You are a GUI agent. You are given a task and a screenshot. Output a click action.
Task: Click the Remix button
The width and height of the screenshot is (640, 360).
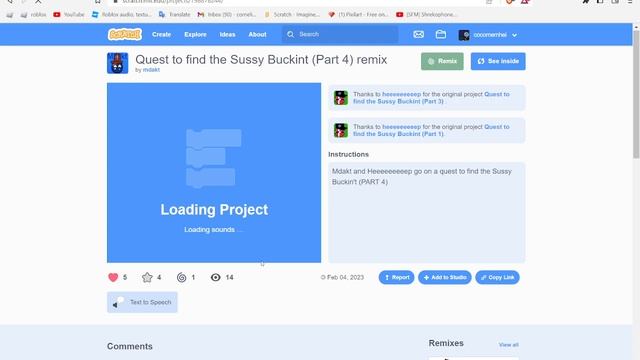coord(442,61)
